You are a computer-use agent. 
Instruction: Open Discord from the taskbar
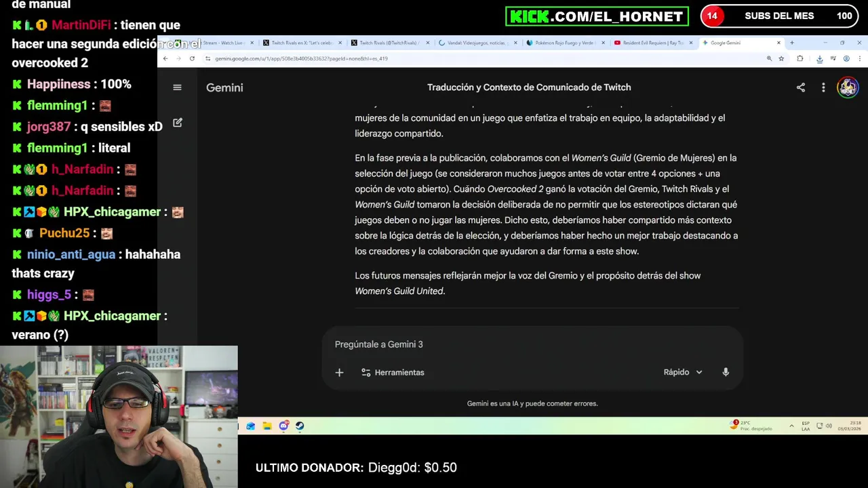click(283, 426)
